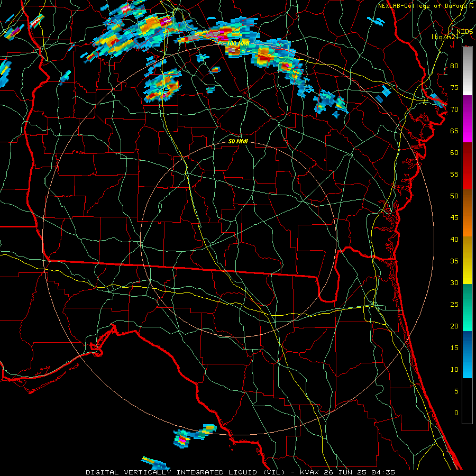Pick the red segment of color bar
The width and height of the screenshot is (476, 476).
[x=467, y=166]
